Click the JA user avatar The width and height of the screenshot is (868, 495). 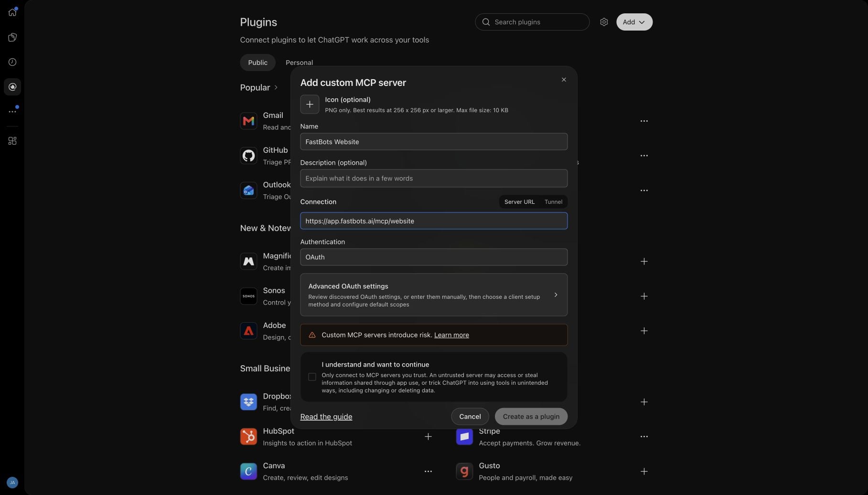(x=12, y=482)
